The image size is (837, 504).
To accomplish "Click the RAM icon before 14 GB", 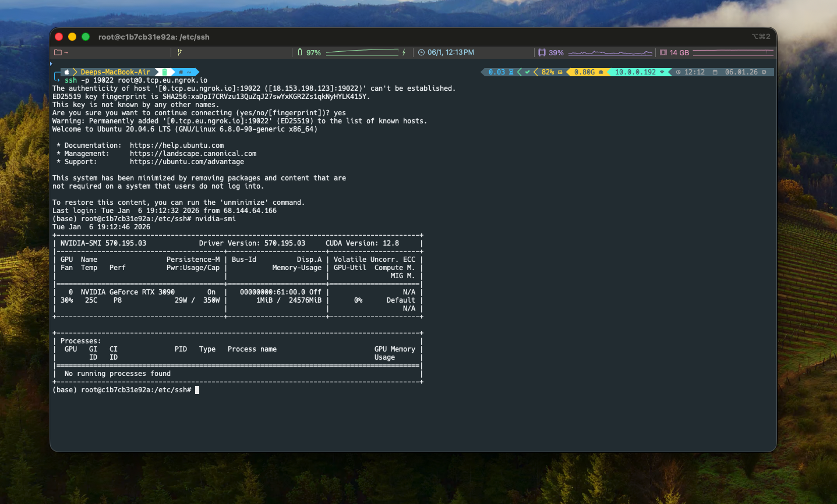I will [663, 52].
